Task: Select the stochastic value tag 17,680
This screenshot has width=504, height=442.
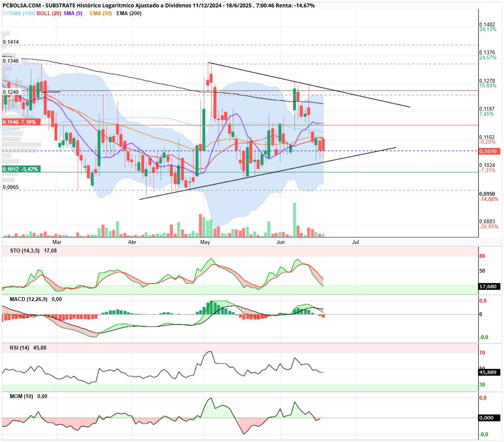Action: click(x=489, y=286)
